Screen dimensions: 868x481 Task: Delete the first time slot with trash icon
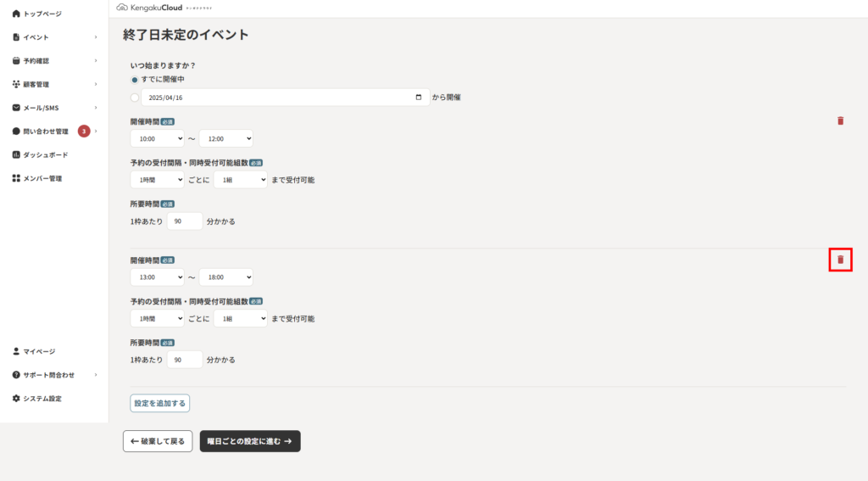point(840,120)
